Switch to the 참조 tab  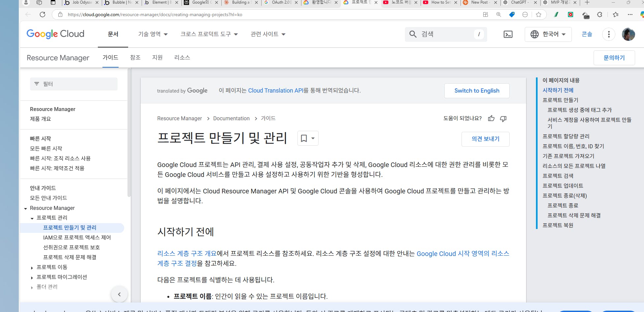pyautogui.click(x=135, y=58)
